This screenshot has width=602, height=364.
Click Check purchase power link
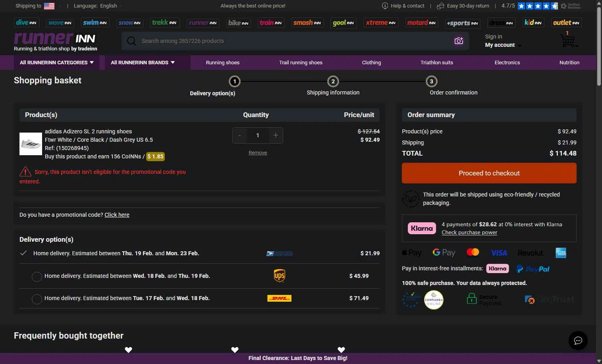[x=469, y=233]
